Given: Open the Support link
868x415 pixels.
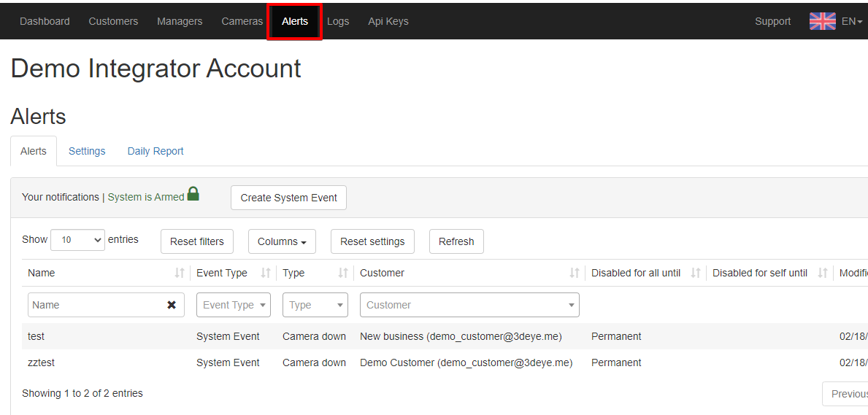Looking at the screenshot, I should (772, 21).
